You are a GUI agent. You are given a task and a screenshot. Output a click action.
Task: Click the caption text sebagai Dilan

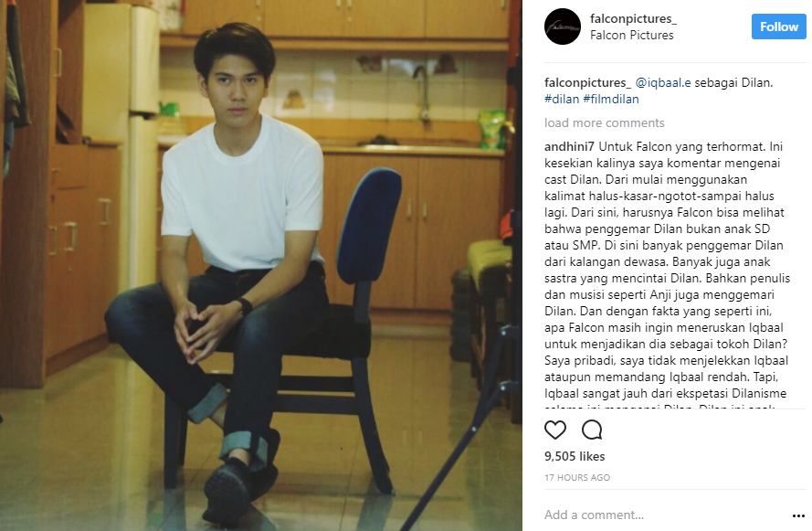coord(733,82)
